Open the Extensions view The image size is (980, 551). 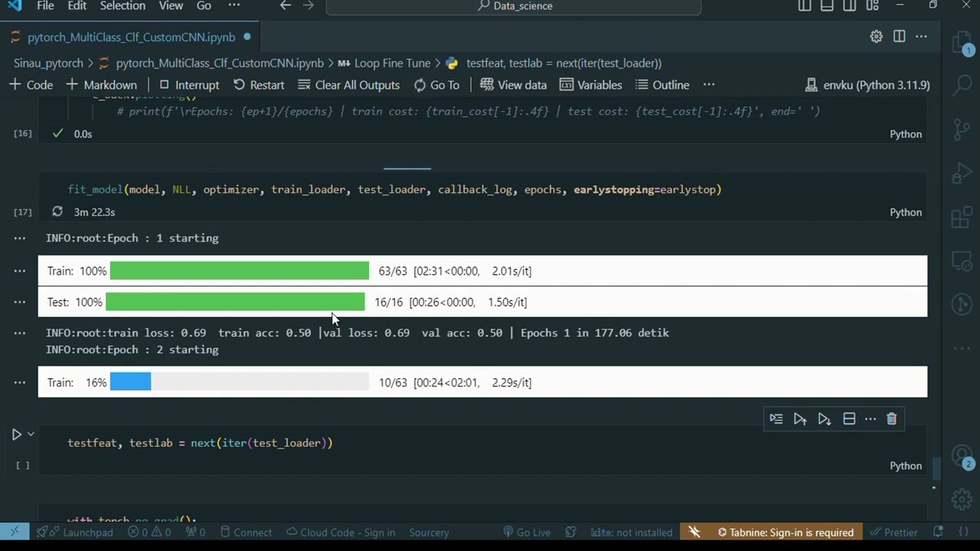(962, 218)
